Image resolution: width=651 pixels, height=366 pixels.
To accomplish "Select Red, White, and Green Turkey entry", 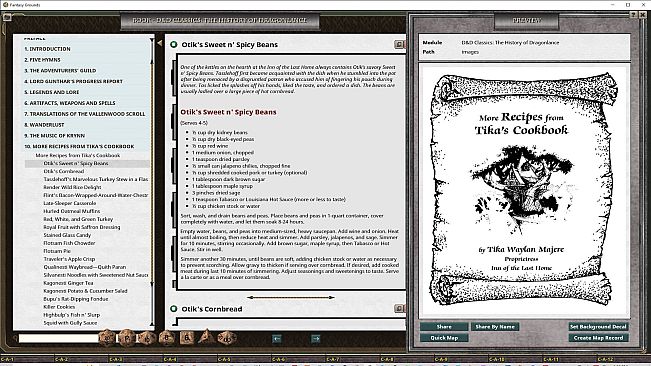I will (78, 219).
